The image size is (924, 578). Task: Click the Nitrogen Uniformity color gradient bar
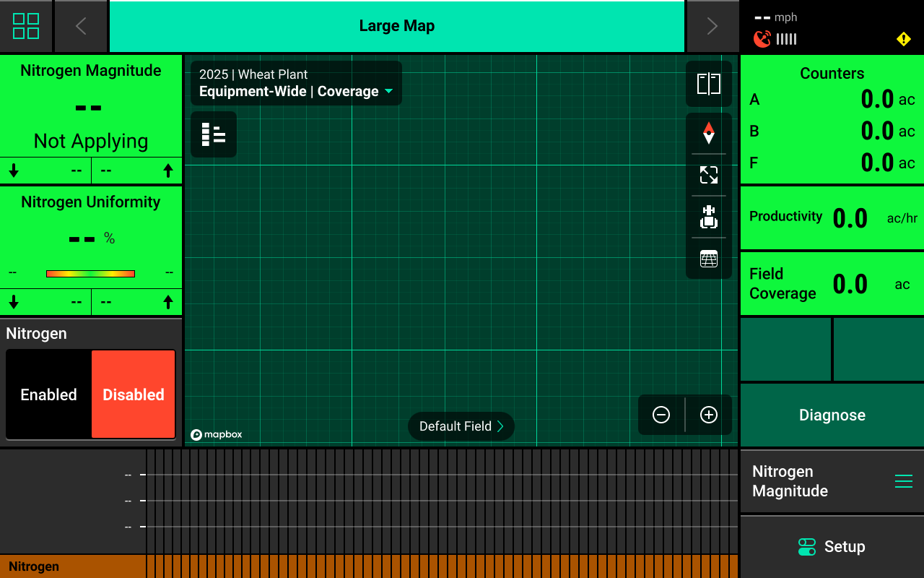click(x=90, y=274)
